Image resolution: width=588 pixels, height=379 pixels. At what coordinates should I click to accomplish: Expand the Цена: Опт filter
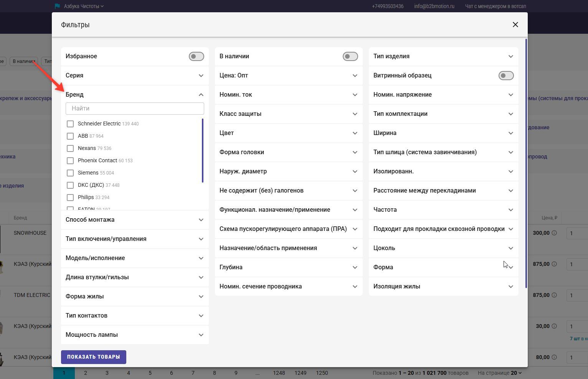click(x=355, y=76)
